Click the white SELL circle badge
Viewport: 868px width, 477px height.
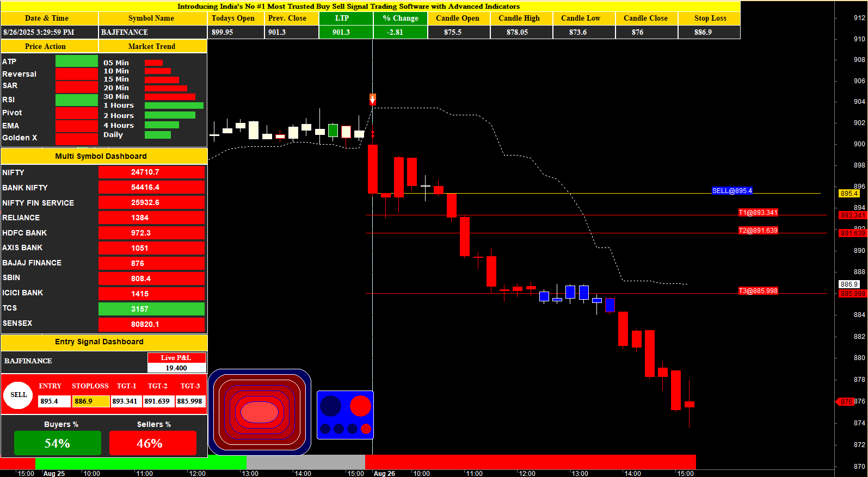(19, 395)
